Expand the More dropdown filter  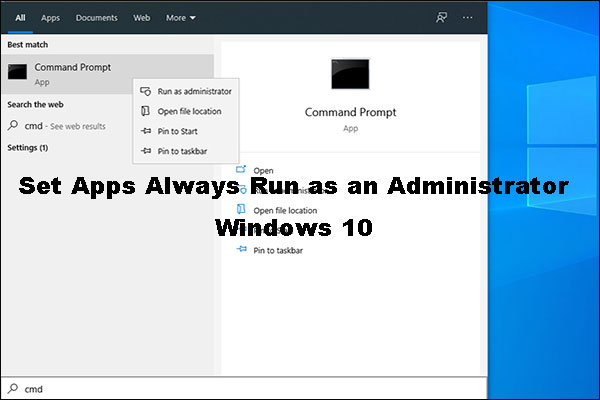tap(181, 18)
